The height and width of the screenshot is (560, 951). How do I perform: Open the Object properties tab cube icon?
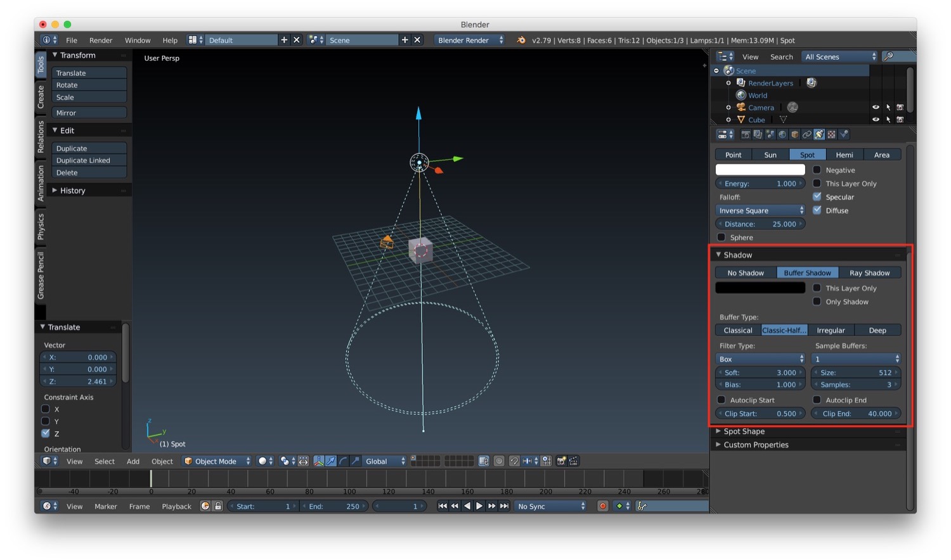pyautogui.click(x=794, y=134)
